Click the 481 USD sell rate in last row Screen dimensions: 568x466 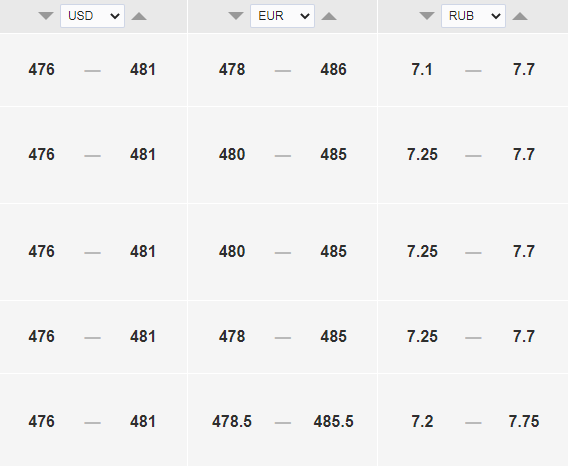143,421
